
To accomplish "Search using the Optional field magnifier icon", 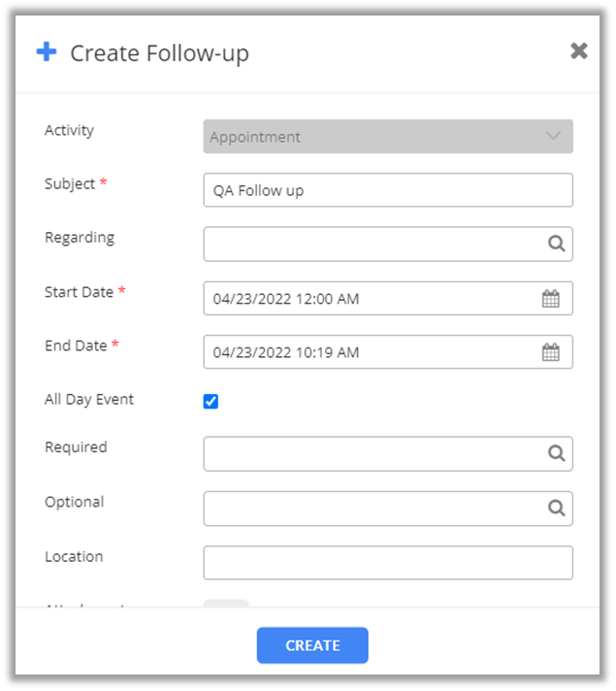I will 556,508.
